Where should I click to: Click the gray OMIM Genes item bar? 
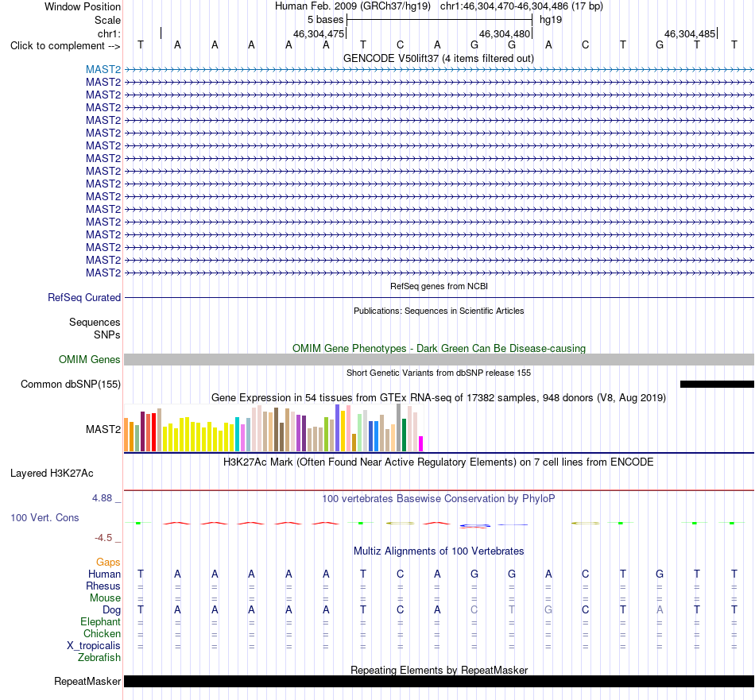click(439, 360)
